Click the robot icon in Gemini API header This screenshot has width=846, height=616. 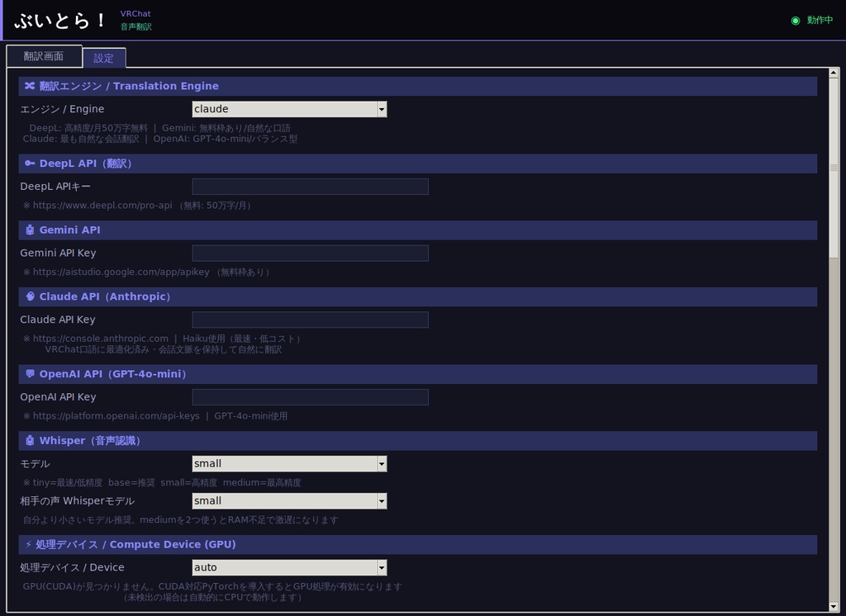pos(30,230)
